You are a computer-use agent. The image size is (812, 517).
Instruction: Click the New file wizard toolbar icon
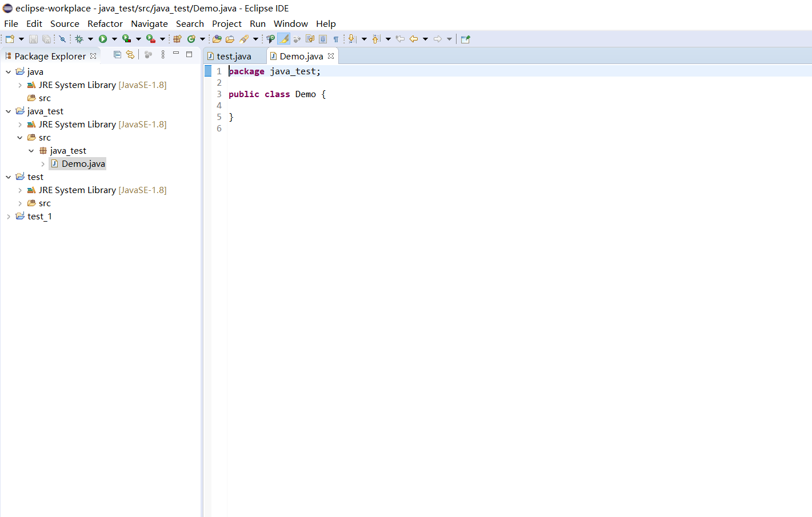tap(10, 39)
